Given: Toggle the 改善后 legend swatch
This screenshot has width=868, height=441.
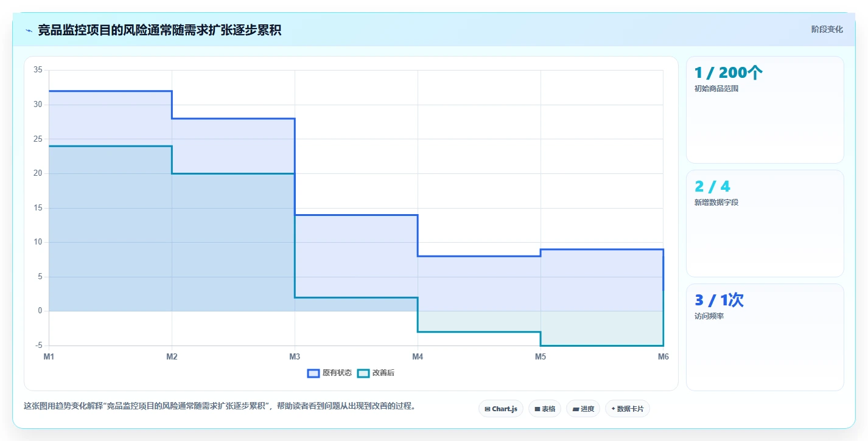Looking at the screenshot, I should click(363, 373).
